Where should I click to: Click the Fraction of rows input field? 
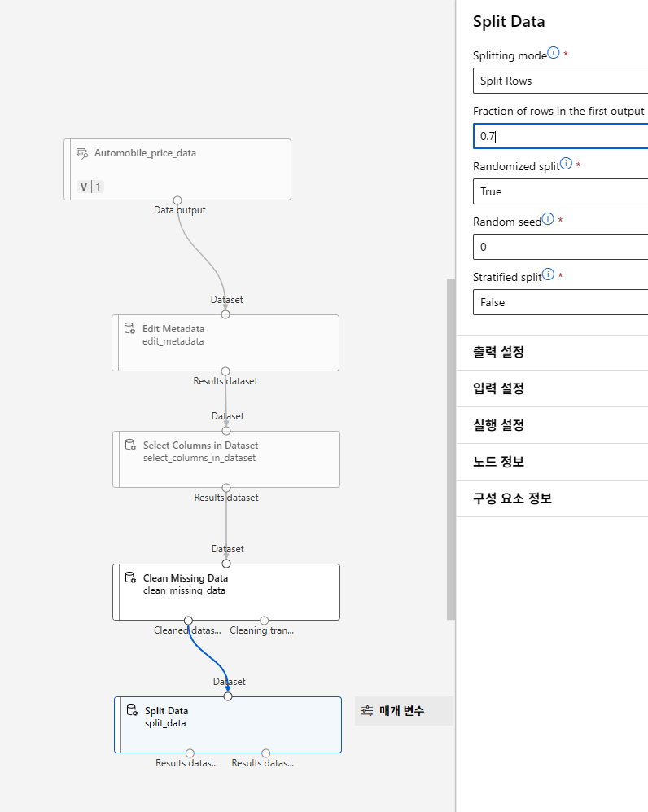pyautogui.click(x=561, y=136)
